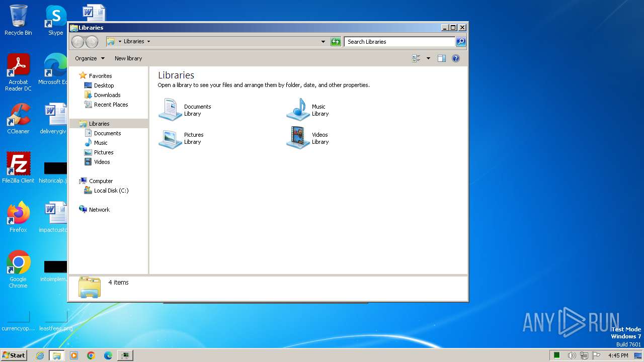Refresh the Libraries view

[x=336, y=42]
